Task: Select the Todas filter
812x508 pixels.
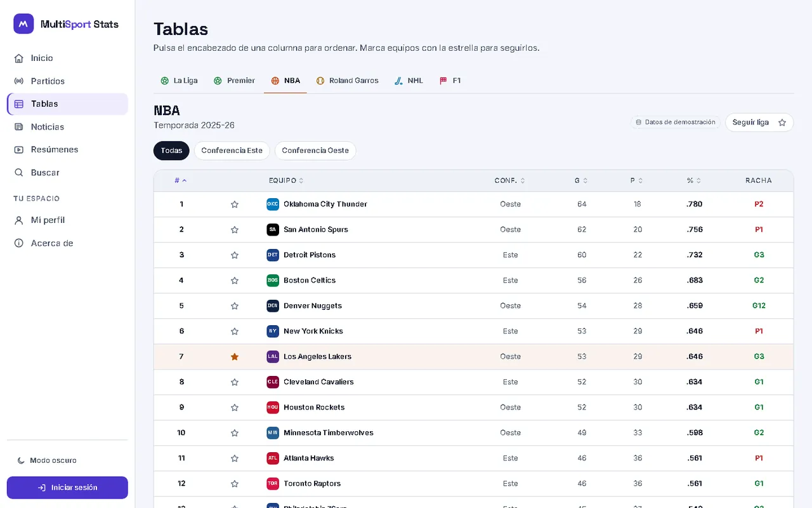Action: pyautogui.click(x=171, y=150)
